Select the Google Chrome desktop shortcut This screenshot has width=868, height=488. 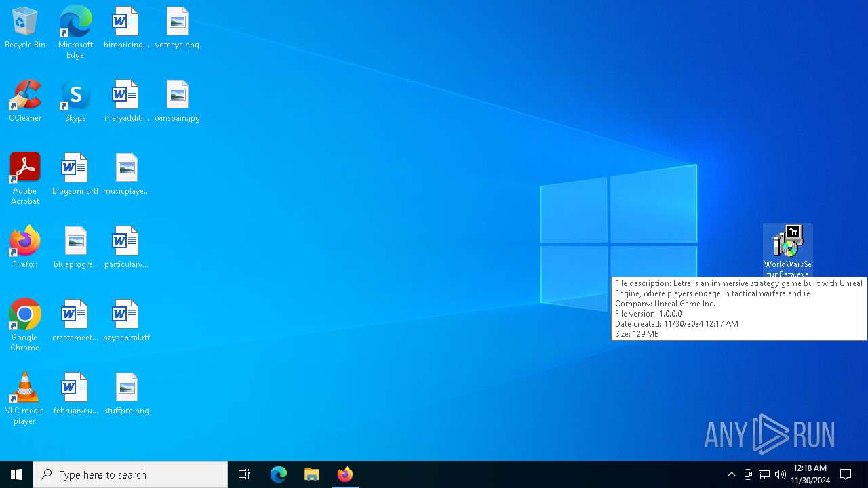click(25, 325)
